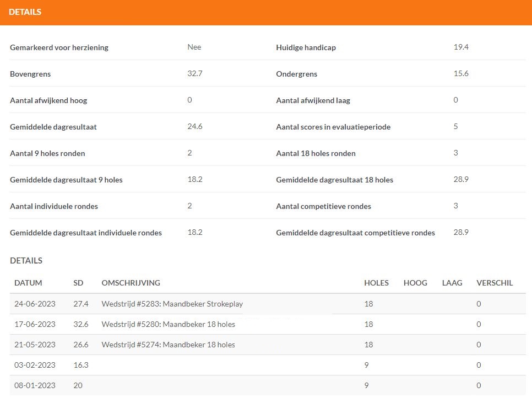
Task: Click the Ondergrens value 15.6
Action: coord(461,73)
